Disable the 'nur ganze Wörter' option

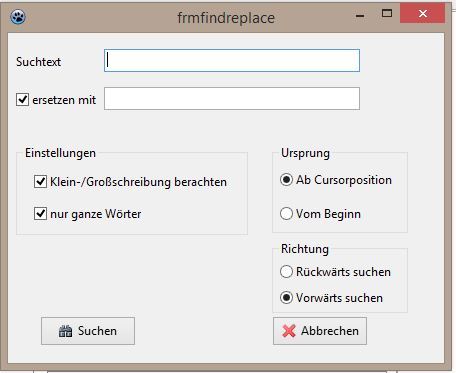(x=40, y=213)
